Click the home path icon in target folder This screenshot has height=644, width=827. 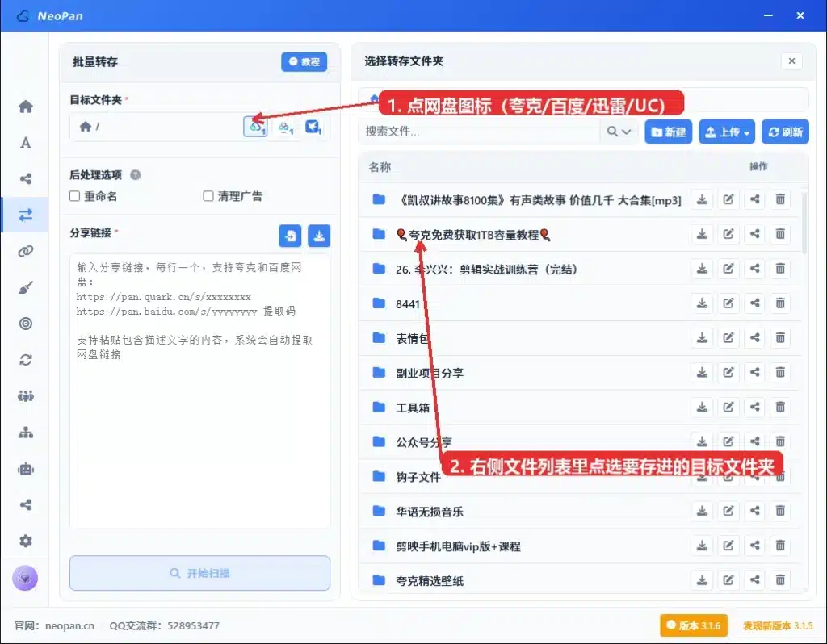tap(86, 127)
